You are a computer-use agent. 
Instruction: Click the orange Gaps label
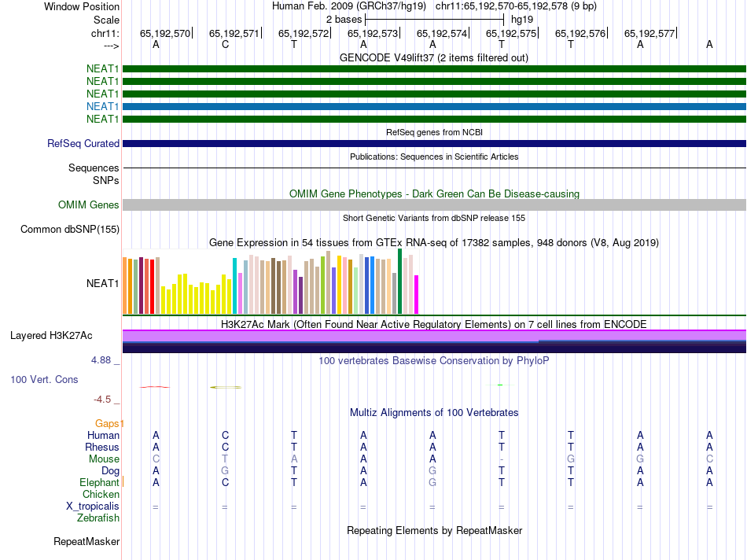pyautogui.click(x=108, y=424)
